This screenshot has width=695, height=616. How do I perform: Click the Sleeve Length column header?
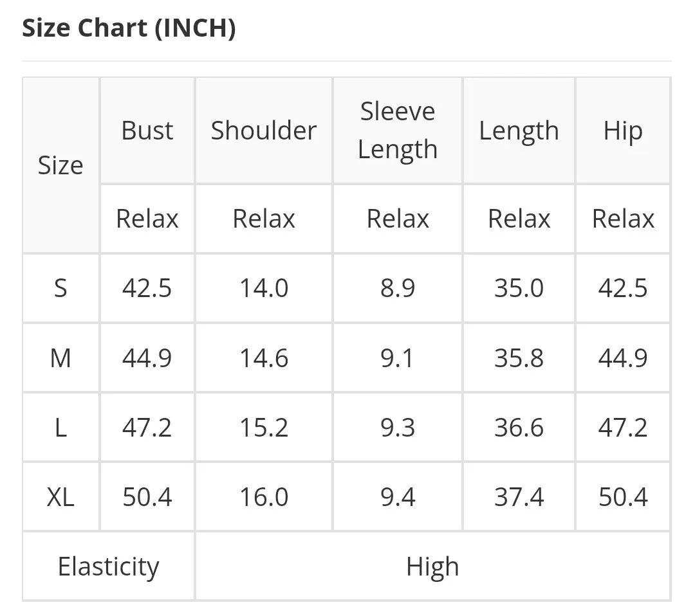[398, 131]
